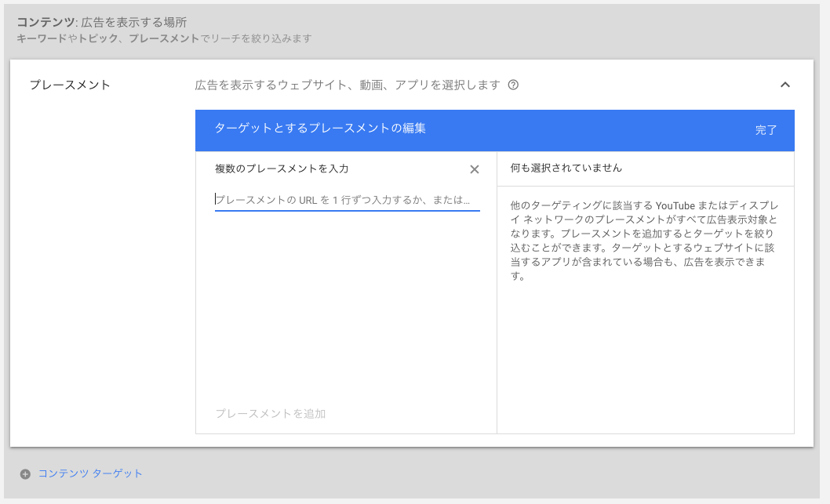The width and height of the screenshot is (830, 504).
Task: Select the 複数のプレースメントを入力 pane header
Action: 282,168
